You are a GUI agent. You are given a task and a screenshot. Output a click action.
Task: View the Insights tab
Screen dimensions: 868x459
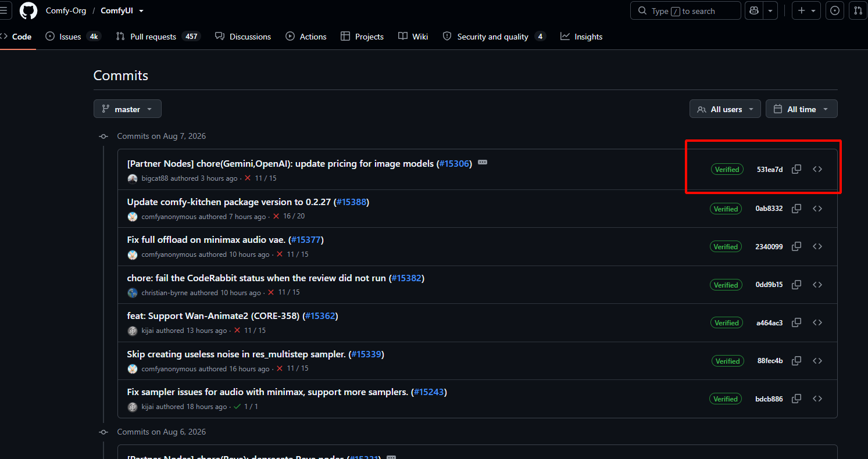coord(581,37)
